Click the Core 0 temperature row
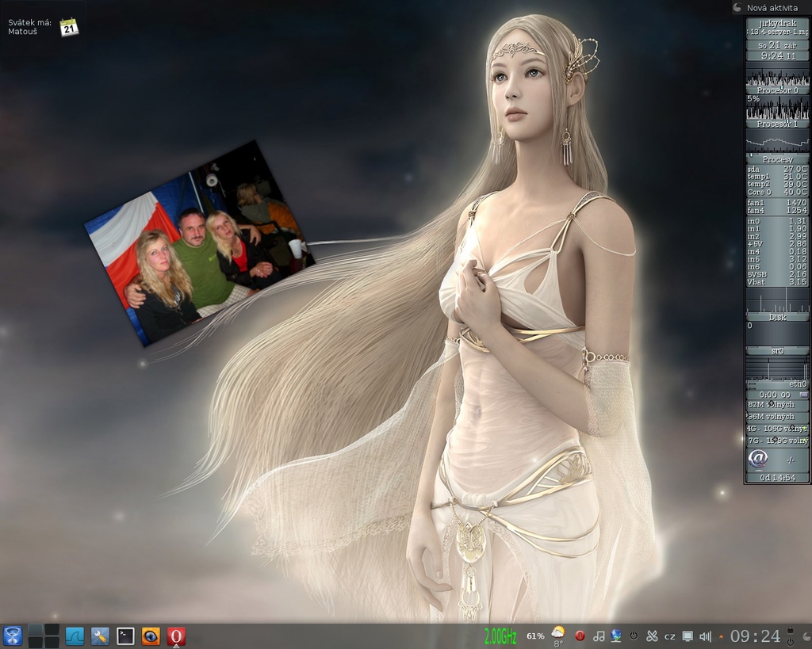Viewport: 812px width, 649px height. [x=777, y=192]
